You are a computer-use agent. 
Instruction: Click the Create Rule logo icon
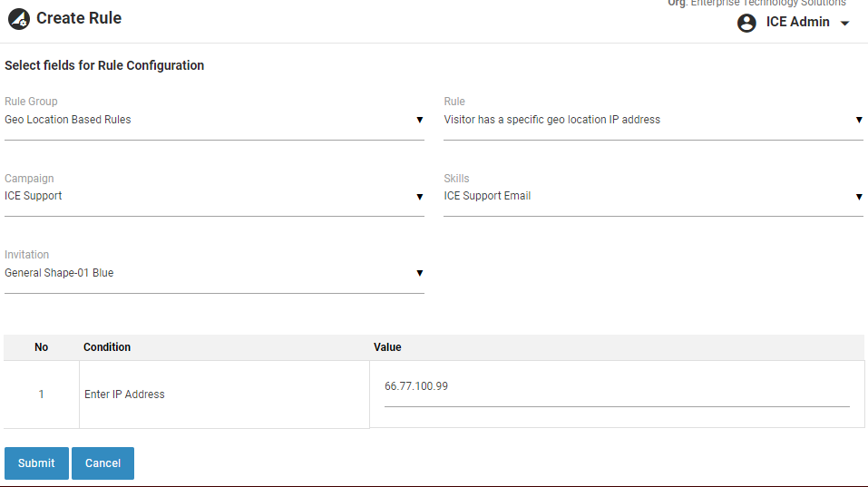pos(18,19)
